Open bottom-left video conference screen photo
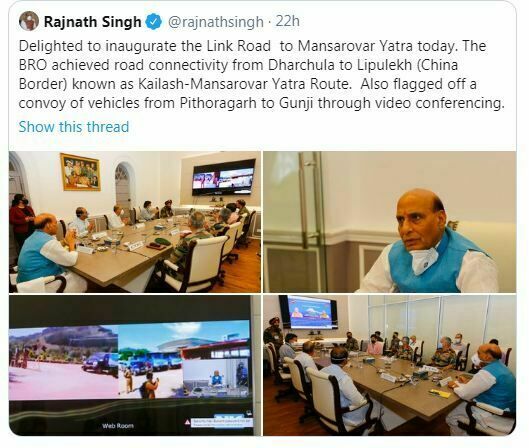The image size is (529, 448). pos(135,365)
